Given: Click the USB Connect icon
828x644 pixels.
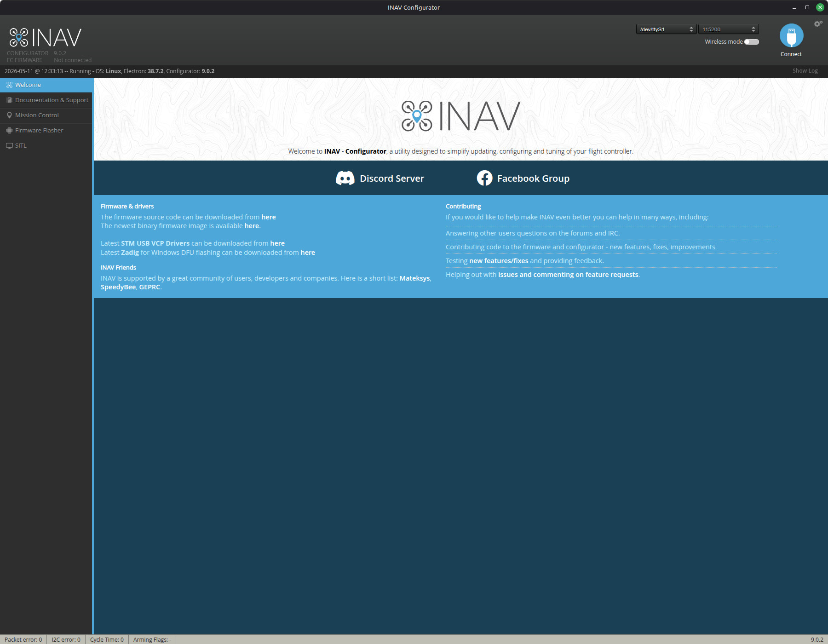Looking at the screenshot, I should (791, 35).
